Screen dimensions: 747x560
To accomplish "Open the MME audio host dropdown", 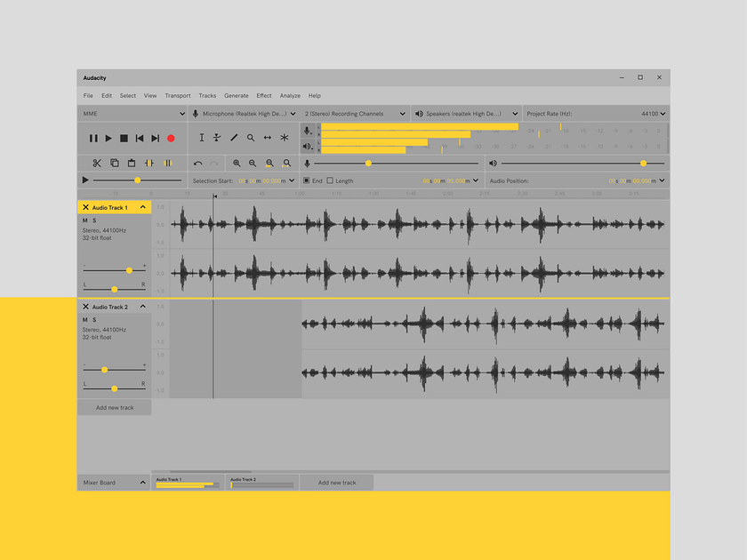I will (133, 114).
